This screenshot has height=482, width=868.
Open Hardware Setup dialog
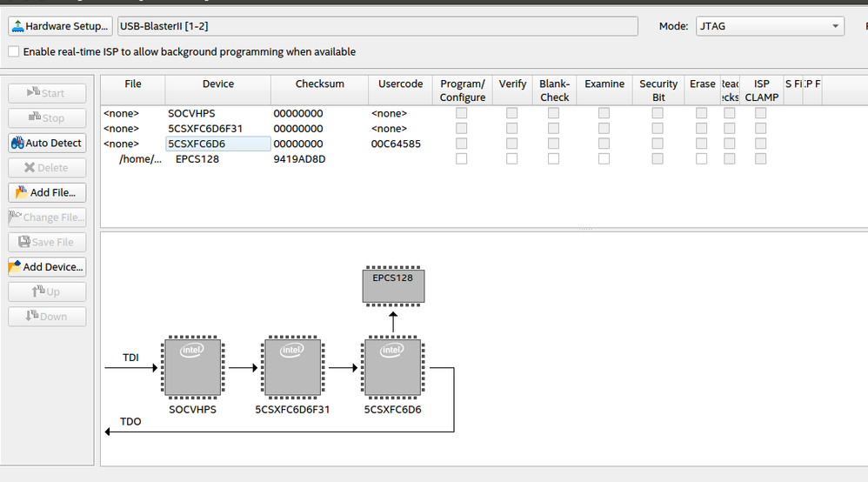(61, 26)
